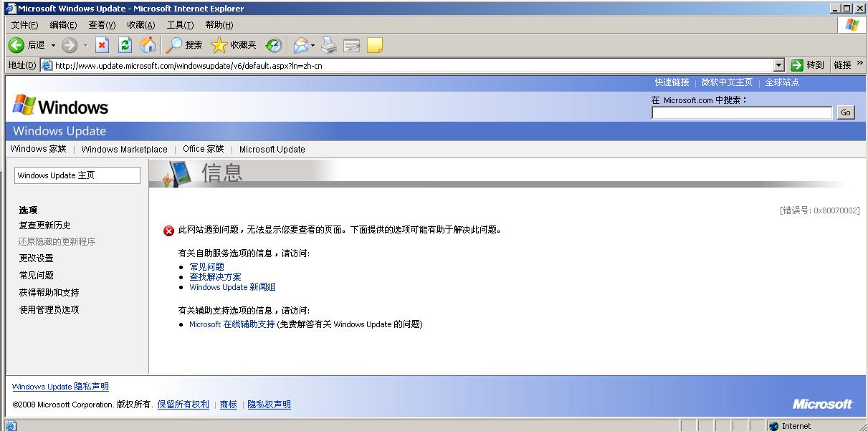Click the status bar page icon

point(11,426)
